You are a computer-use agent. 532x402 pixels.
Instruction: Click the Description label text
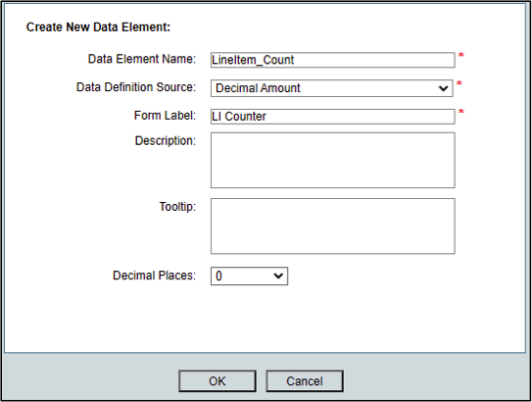tap(166, 141)
